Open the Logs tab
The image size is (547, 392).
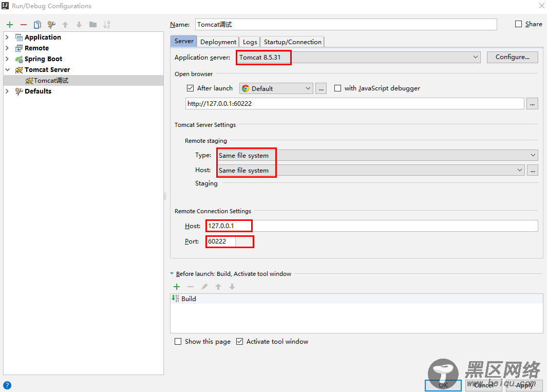point(250,42)
